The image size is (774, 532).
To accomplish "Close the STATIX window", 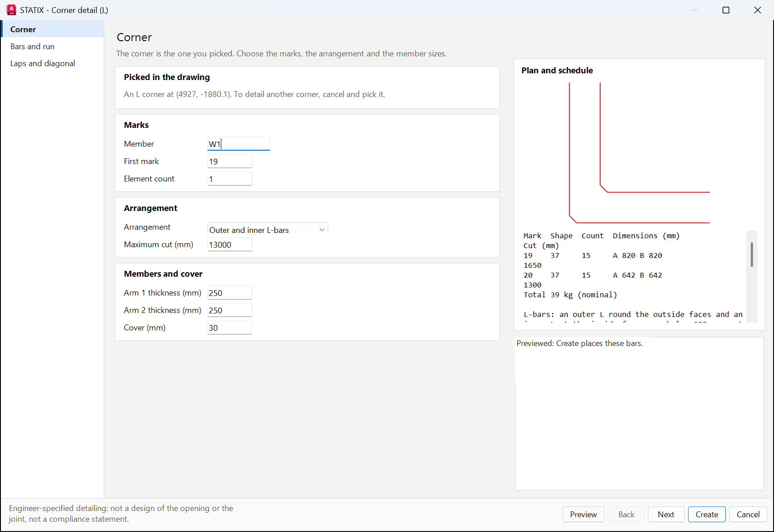I will 757,10.
